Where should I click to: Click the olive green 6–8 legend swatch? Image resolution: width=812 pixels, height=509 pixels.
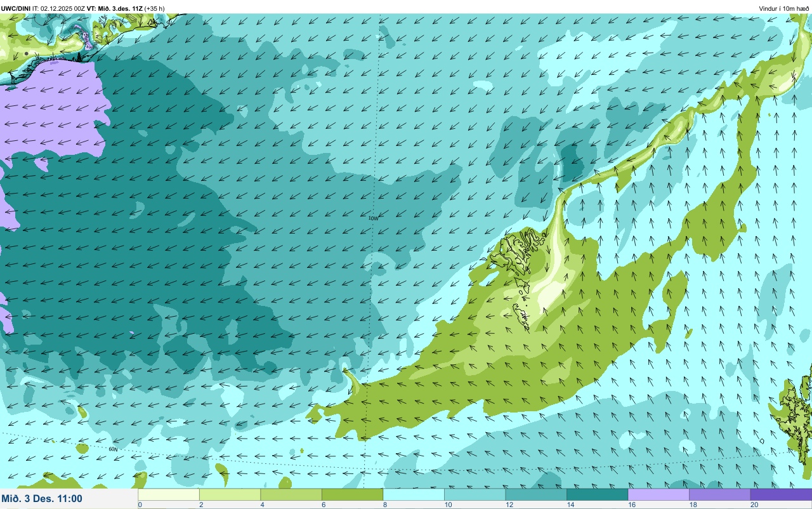point(352,494)
